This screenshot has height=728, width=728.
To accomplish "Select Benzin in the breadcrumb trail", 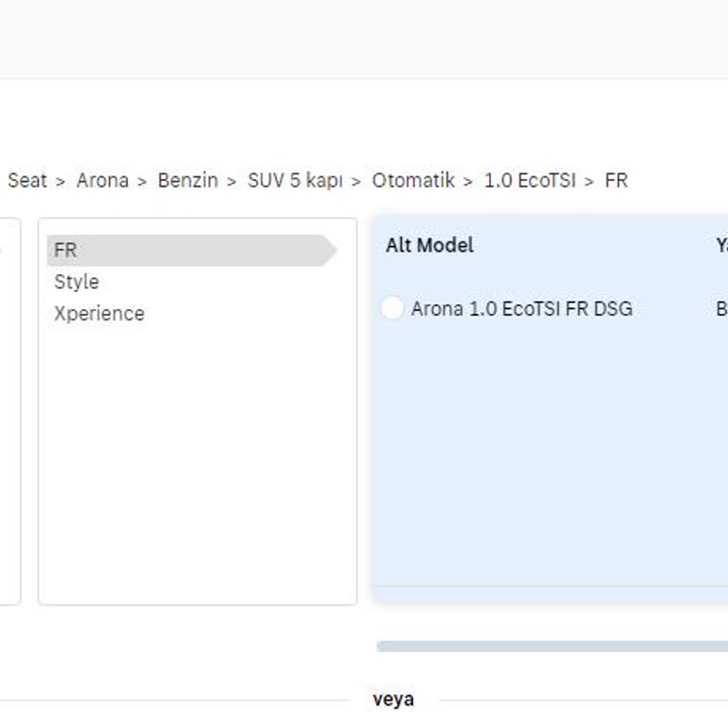I will [x=188, y=180].
